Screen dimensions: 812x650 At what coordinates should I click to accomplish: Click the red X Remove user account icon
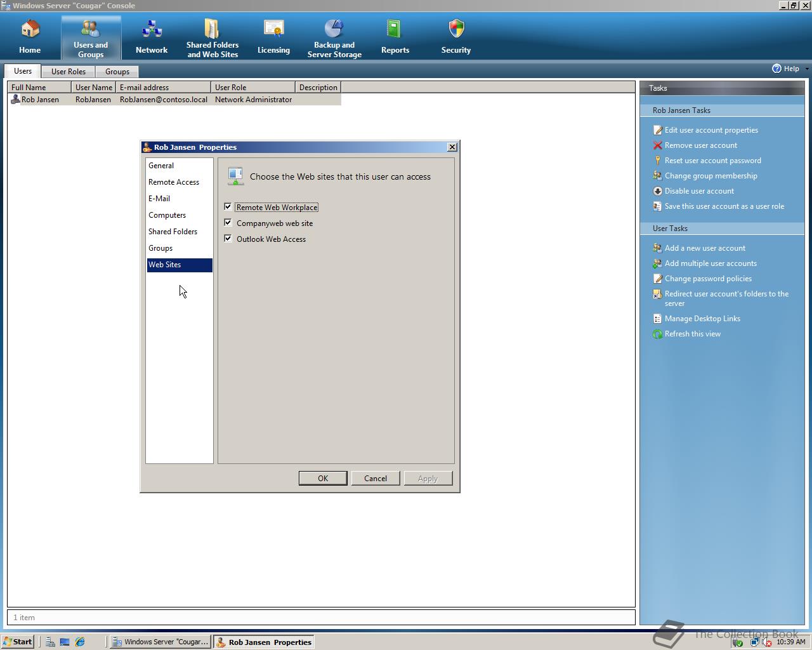click(x=658, y=145)
